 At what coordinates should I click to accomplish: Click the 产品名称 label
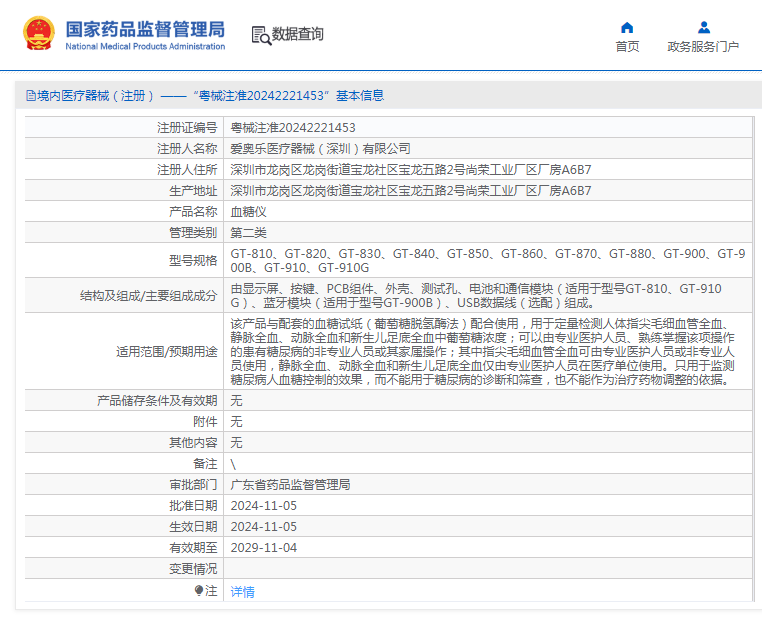pos(193,212)
